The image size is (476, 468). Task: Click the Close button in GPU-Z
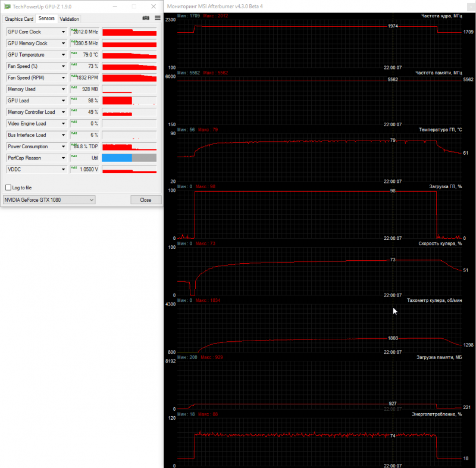(x=146, y=200)
